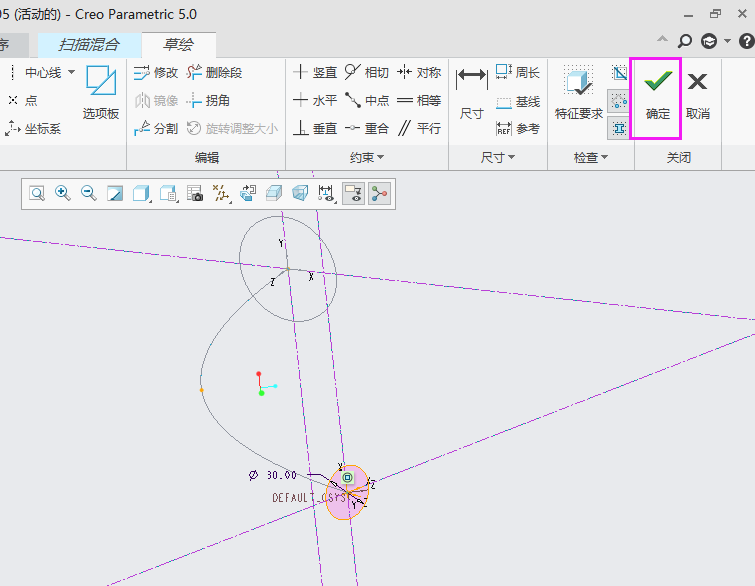
Task: Expand the 尺寸 group dropdown
Action: (497, 158)
